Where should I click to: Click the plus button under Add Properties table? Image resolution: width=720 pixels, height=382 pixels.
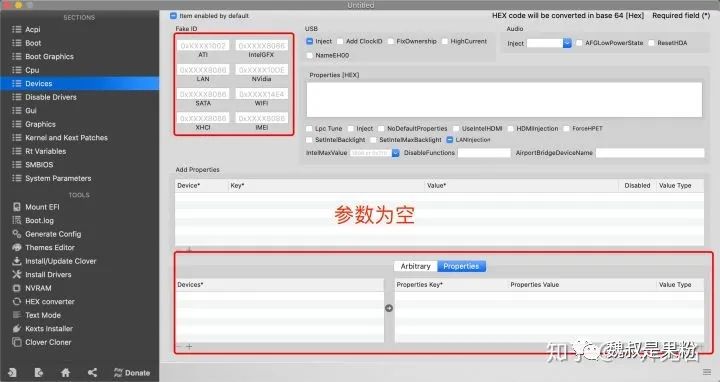pyautogui.click(x=189, y=249)
